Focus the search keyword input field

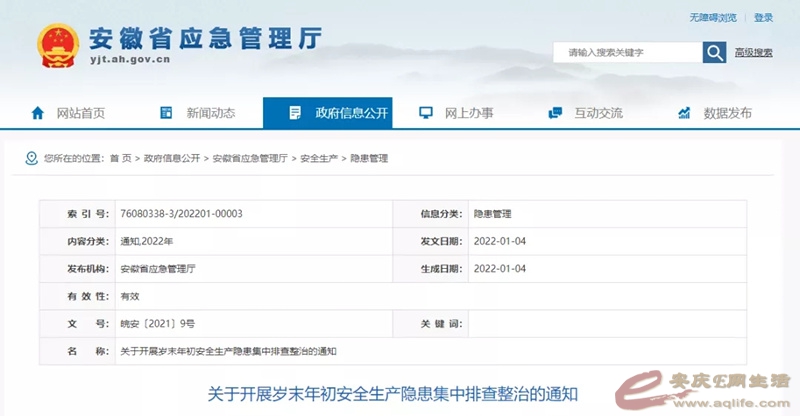tap(627, 53)
